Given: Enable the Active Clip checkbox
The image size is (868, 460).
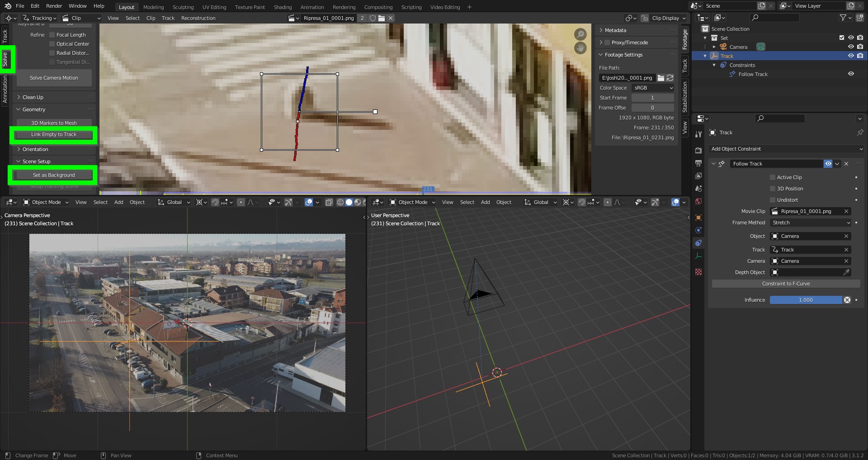Looking at the screenshot, I should (x=773, y=177).
